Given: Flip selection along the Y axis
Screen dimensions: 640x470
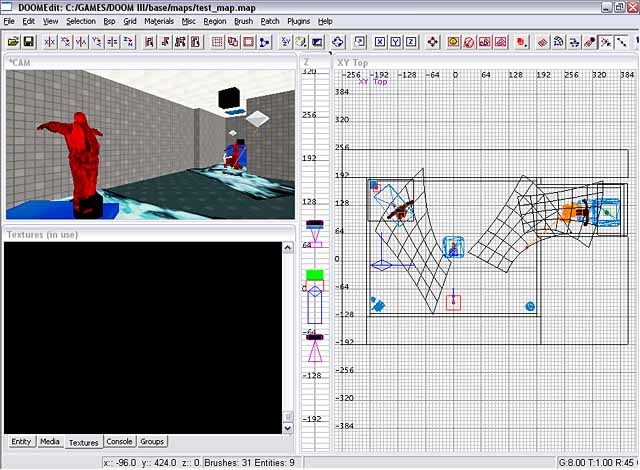Looking at the screenshot, I should pos(81,42).
